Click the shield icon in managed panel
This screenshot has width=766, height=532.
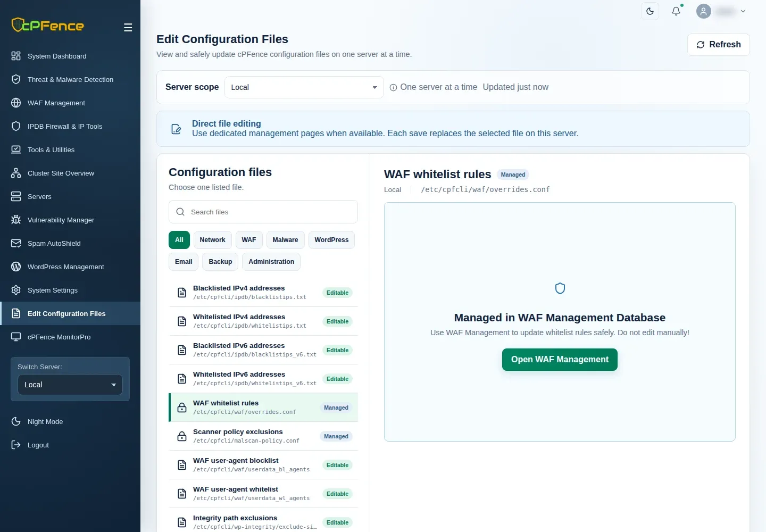click(x=560, y=288)
